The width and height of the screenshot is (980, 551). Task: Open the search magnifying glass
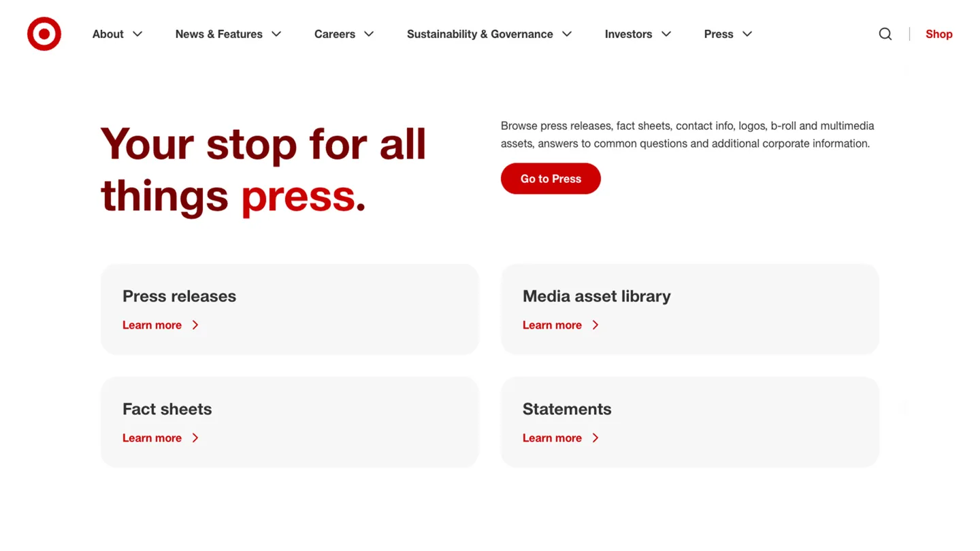click(x=885, y=33)
